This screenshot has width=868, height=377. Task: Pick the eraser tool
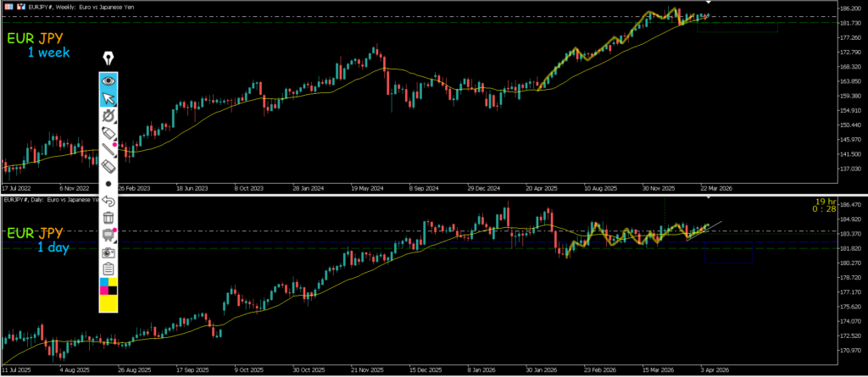coord(108,166)
